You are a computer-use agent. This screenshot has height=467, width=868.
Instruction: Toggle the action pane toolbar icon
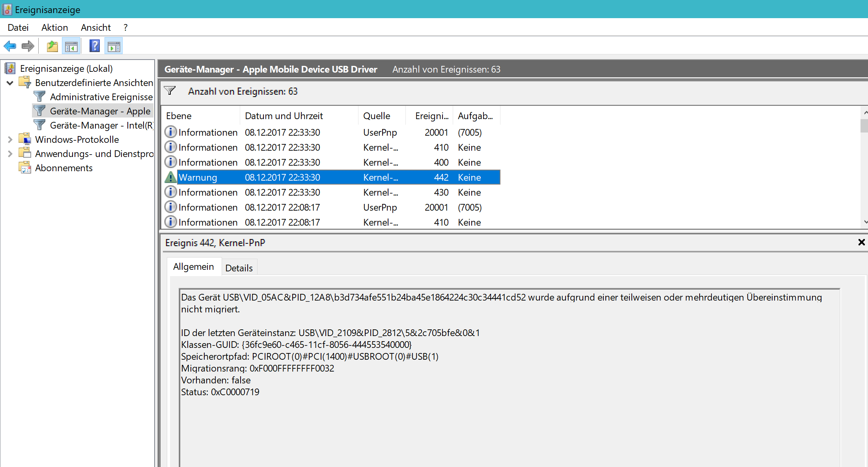tap(114, 46)
